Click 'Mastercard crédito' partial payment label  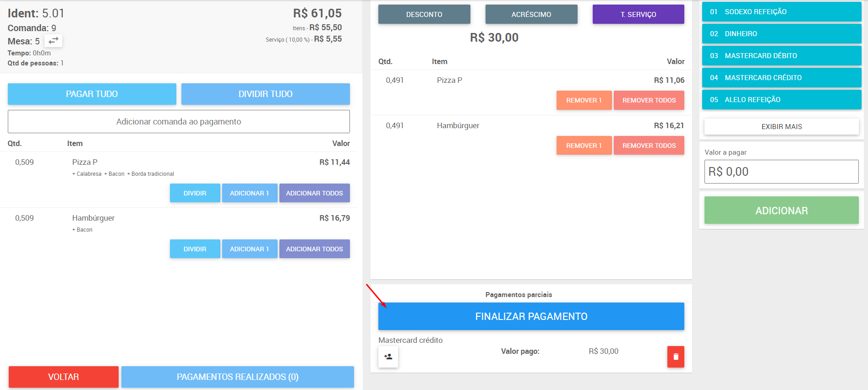click(x=410, y=340)
